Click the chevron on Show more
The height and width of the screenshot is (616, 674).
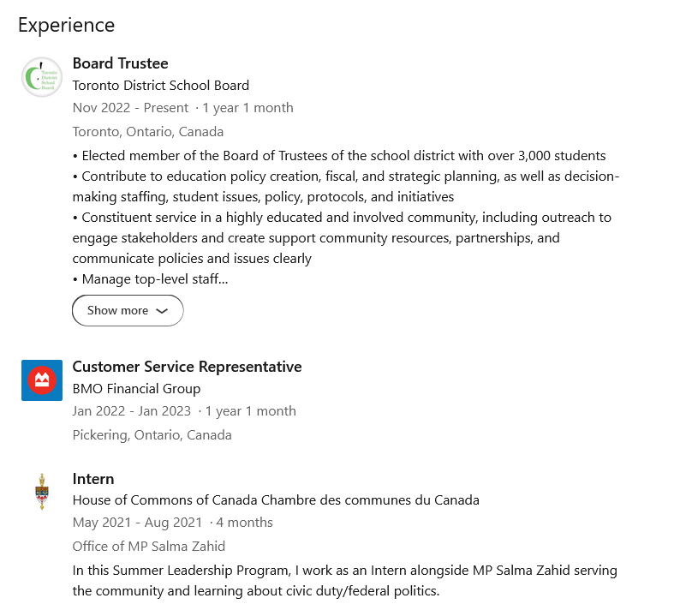click(x=162, y=311)
